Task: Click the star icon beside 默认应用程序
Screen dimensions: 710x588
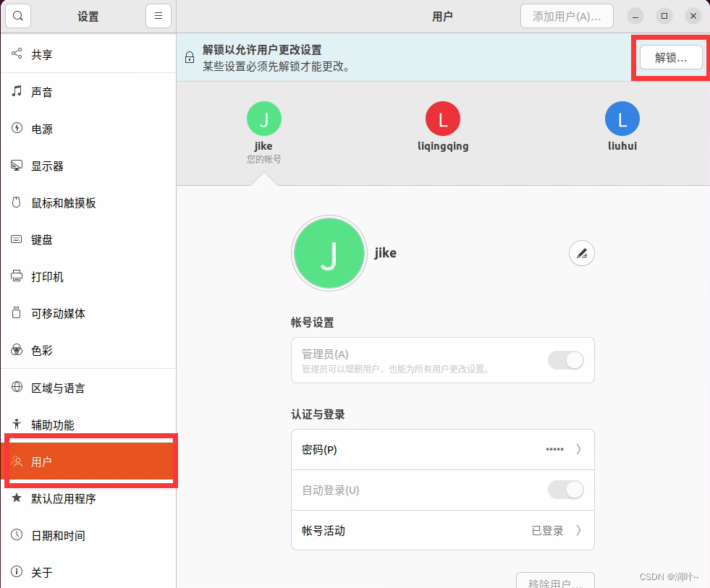Action: coord(17,498)
